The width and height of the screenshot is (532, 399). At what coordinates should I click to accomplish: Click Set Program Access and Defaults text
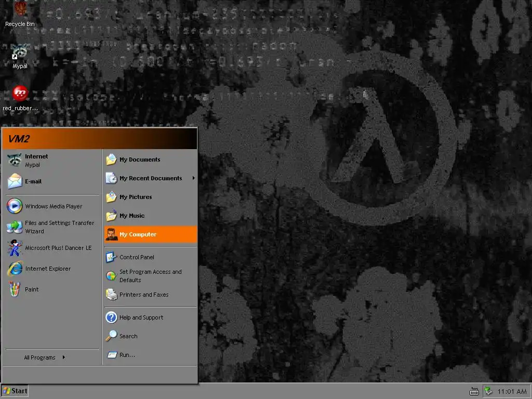point(150,276)
